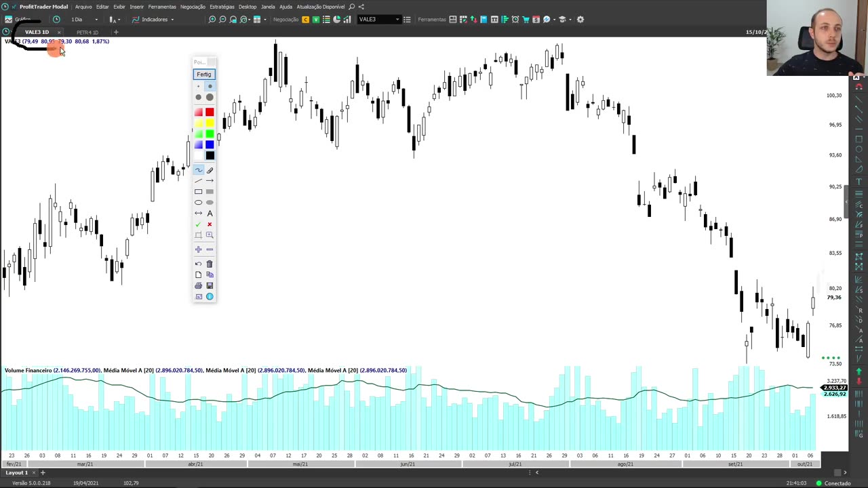Click the orange C trading button
Viewport: 868px width, 488px height.
pyautogui.click(x=305, y=20)
